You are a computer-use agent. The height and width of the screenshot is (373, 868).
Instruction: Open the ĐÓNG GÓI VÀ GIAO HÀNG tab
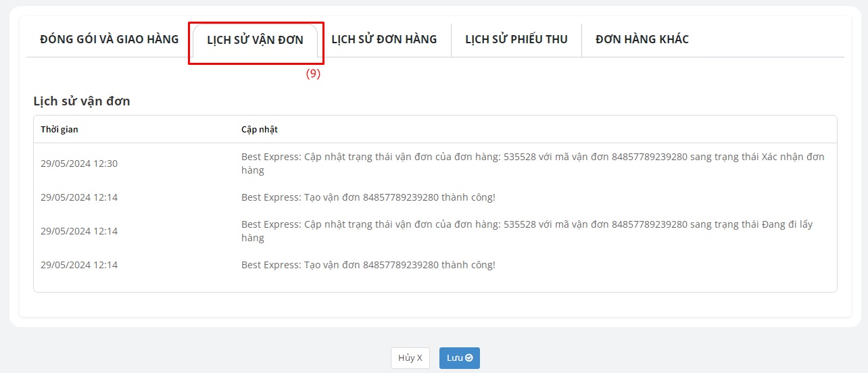tap(109, 39)
